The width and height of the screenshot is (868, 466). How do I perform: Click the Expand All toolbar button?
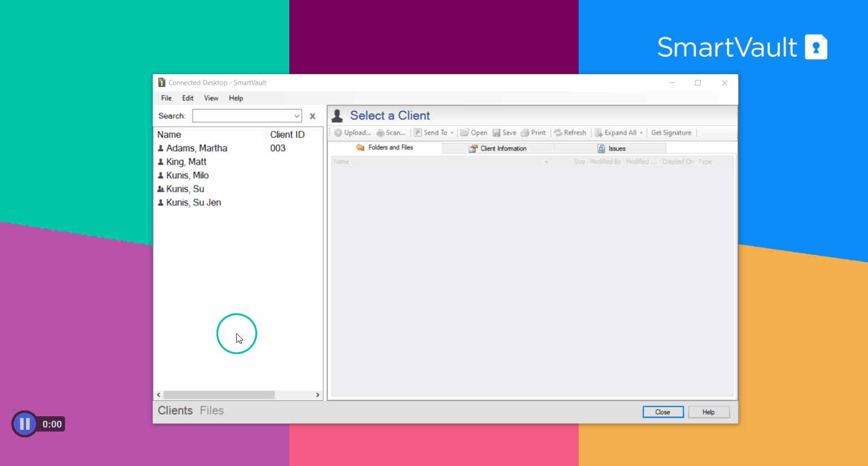pyautogui.click(x=616, y=133)
